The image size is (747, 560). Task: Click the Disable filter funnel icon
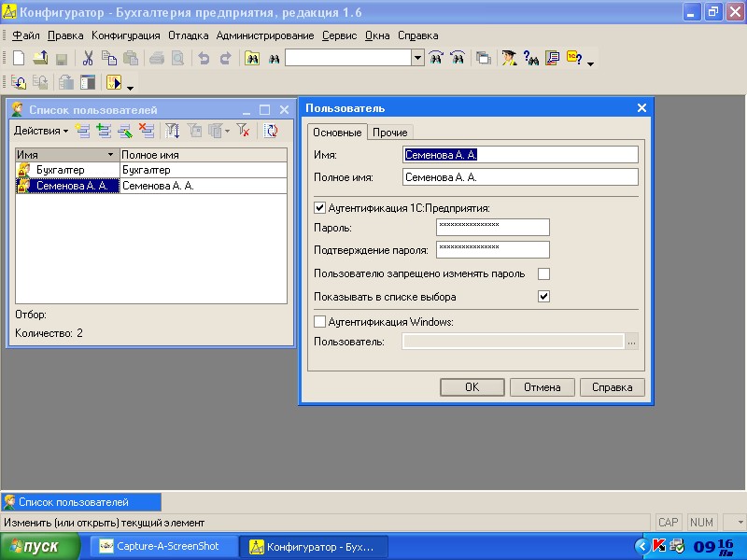click(244, 131)
